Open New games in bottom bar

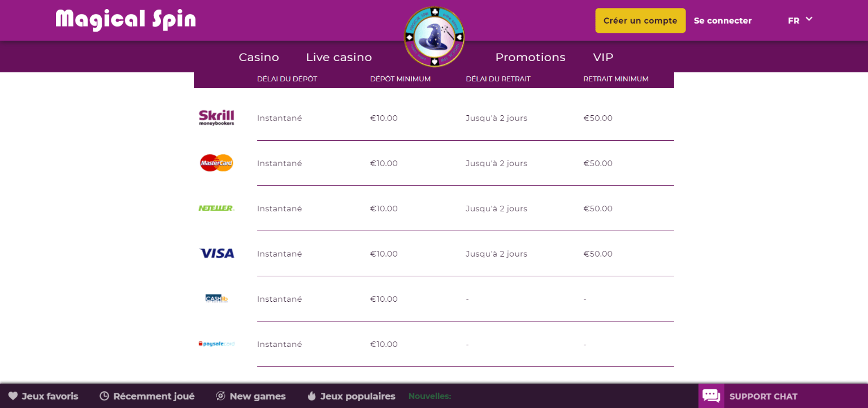(x=251, y=396)
